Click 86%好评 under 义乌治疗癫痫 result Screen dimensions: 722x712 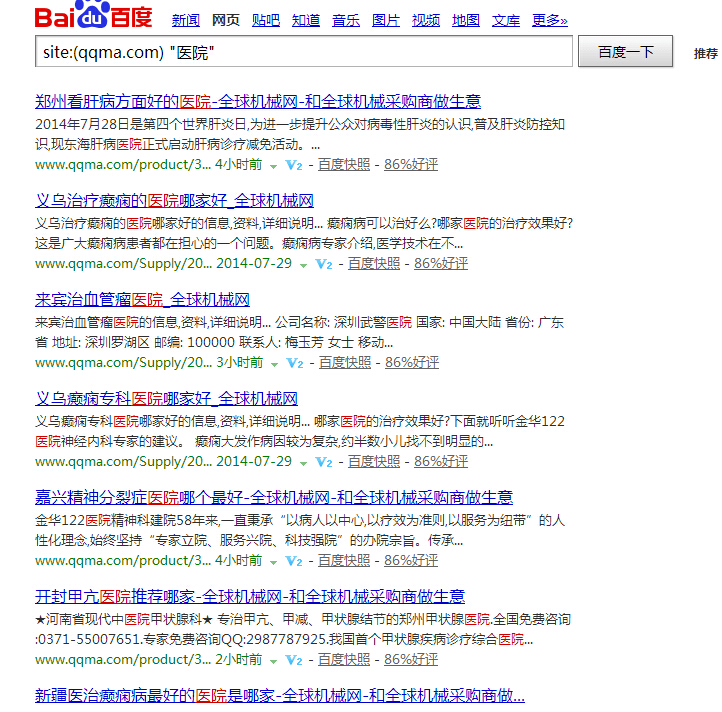point(441,263)
